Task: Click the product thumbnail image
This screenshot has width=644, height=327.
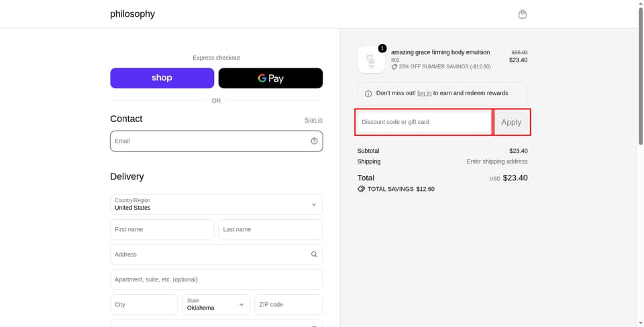Action: pos(371,60)
